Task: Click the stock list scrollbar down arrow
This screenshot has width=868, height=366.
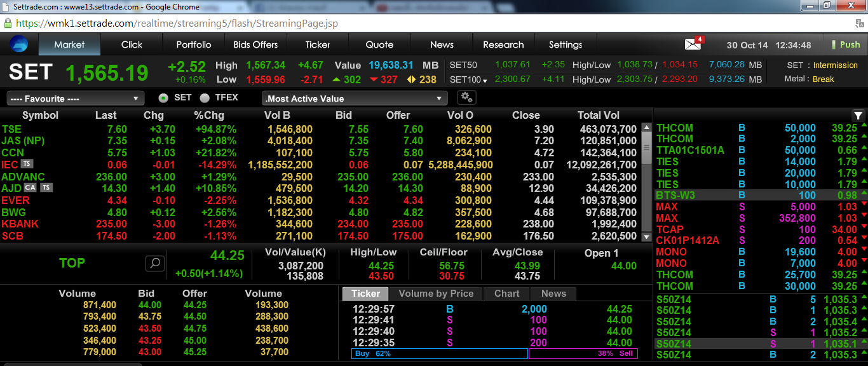Action: [x=647, y=237]
